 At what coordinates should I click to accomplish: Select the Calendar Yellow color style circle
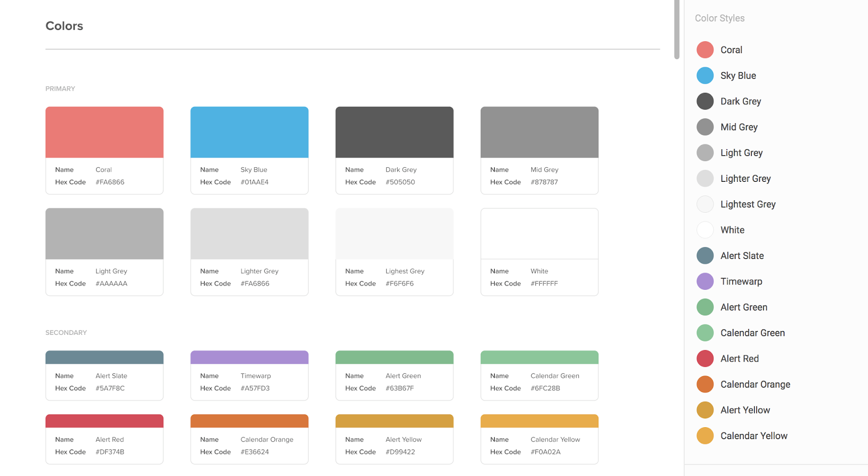point(705,436)
